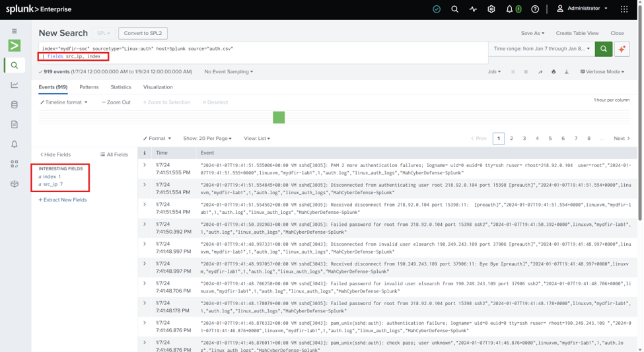Open the Save As dropdown
This screenshot has width=644, height=352.
(x=532, y=33)
